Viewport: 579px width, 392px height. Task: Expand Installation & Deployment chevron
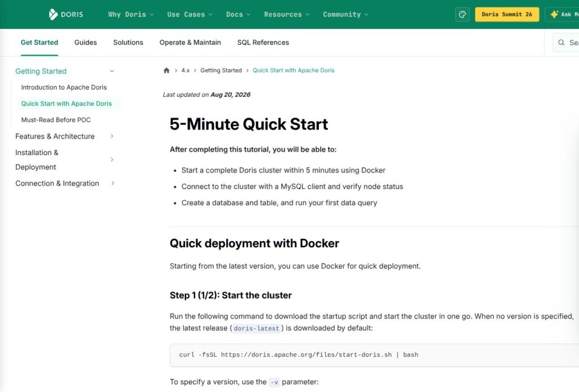pyautogui.click(x=112, y=160)
